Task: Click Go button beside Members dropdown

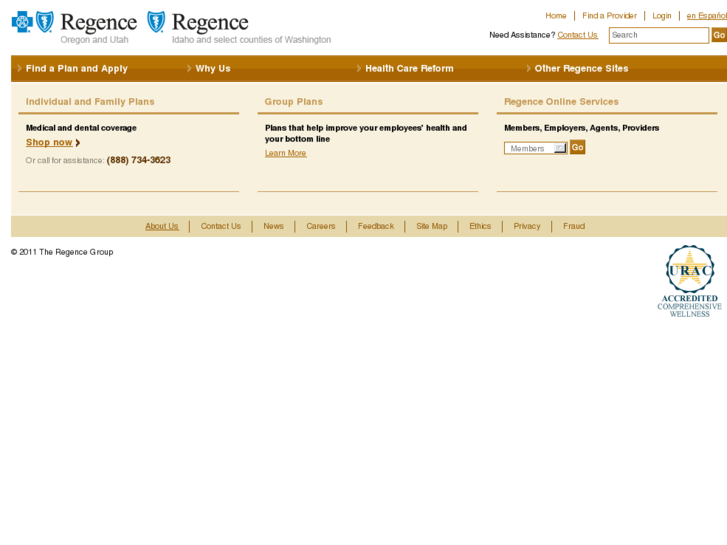Action: 577,147
